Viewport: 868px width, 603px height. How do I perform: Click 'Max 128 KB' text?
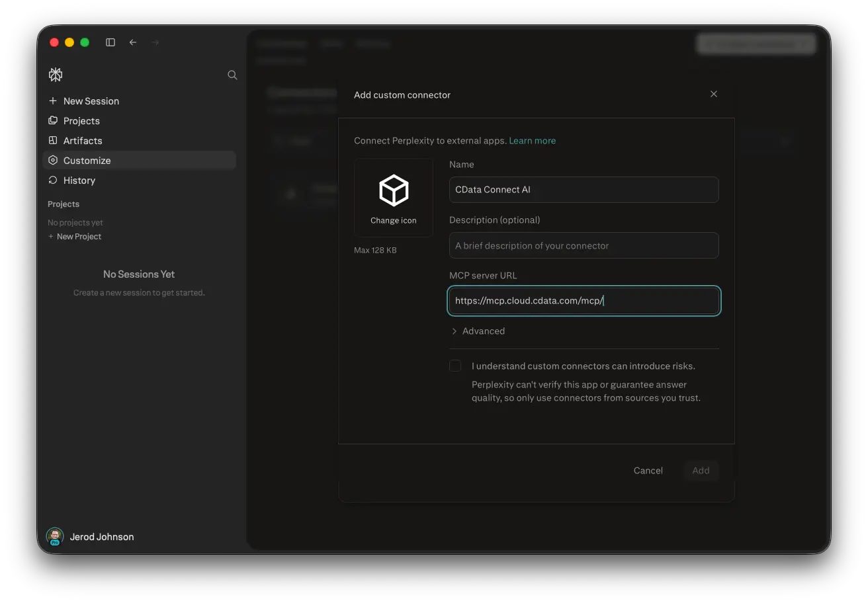point(376,251)
